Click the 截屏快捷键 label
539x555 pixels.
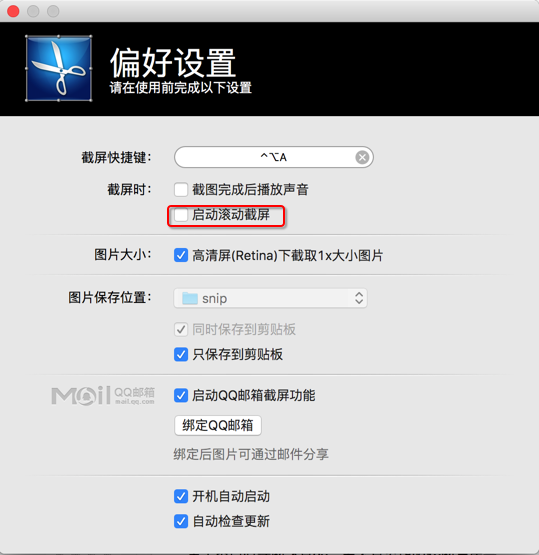116,158
